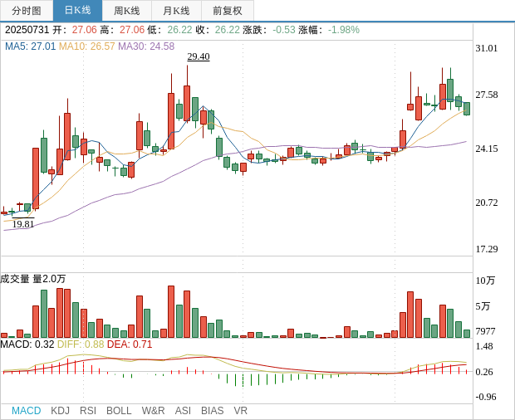Viewport: 515px width, 420px height.
Task: Show the BIAS indicator
Action: point(212,411)
